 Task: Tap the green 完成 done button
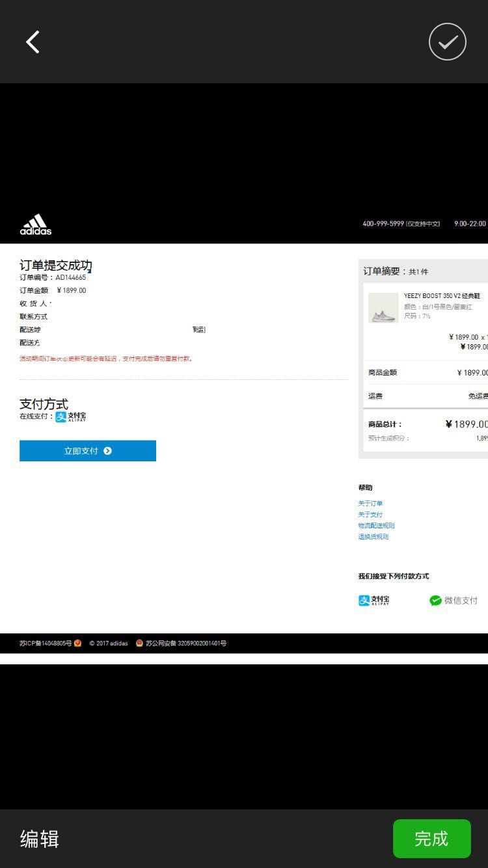point(431,839)
